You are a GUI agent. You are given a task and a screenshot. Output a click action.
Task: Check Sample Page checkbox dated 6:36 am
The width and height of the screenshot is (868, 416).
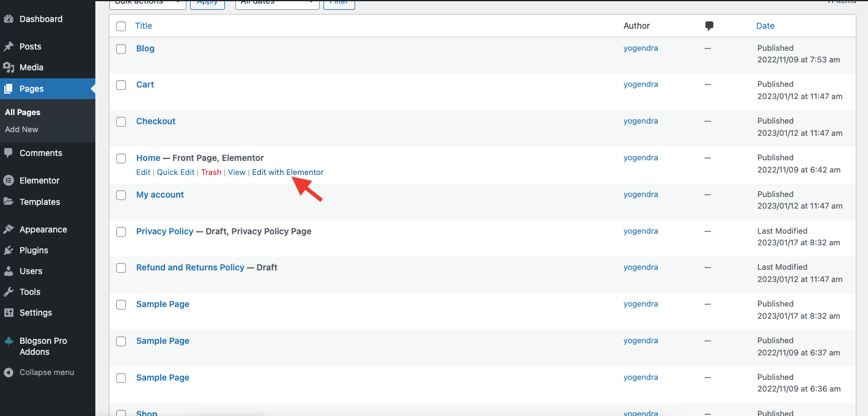coord(121,378)
